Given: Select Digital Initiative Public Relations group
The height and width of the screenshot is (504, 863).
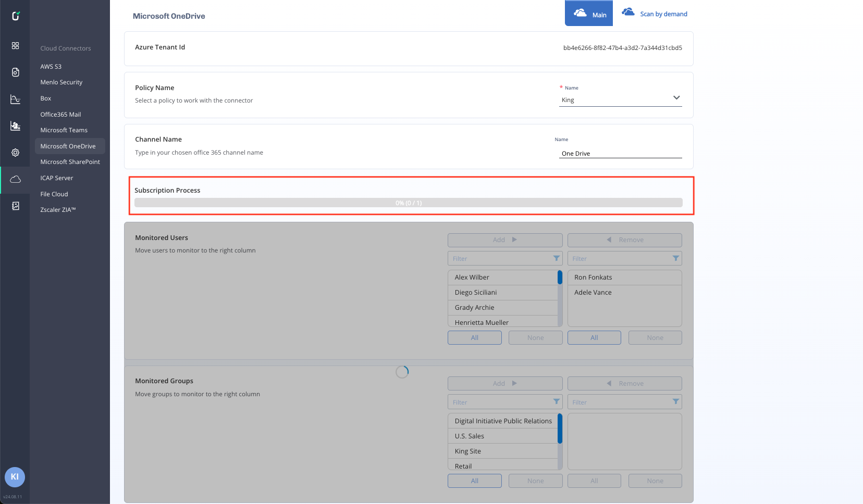Looking at the screenshot, I should (503, 421).
